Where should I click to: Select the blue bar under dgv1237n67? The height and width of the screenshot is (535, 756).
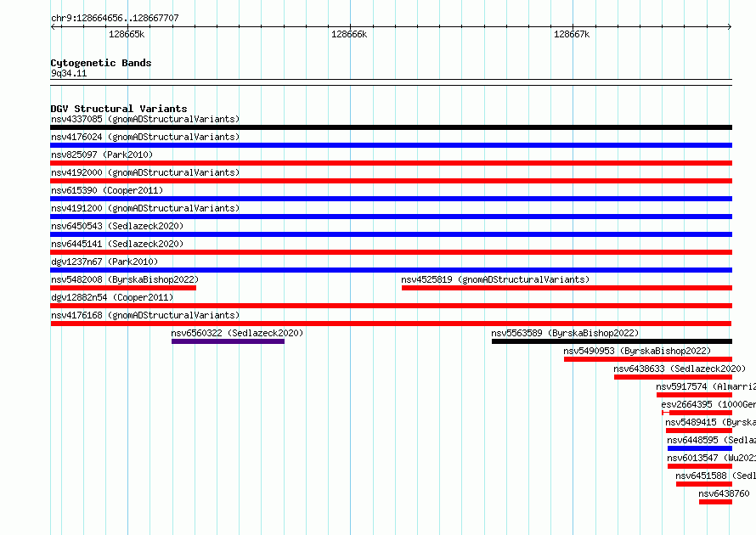[391, 270]
